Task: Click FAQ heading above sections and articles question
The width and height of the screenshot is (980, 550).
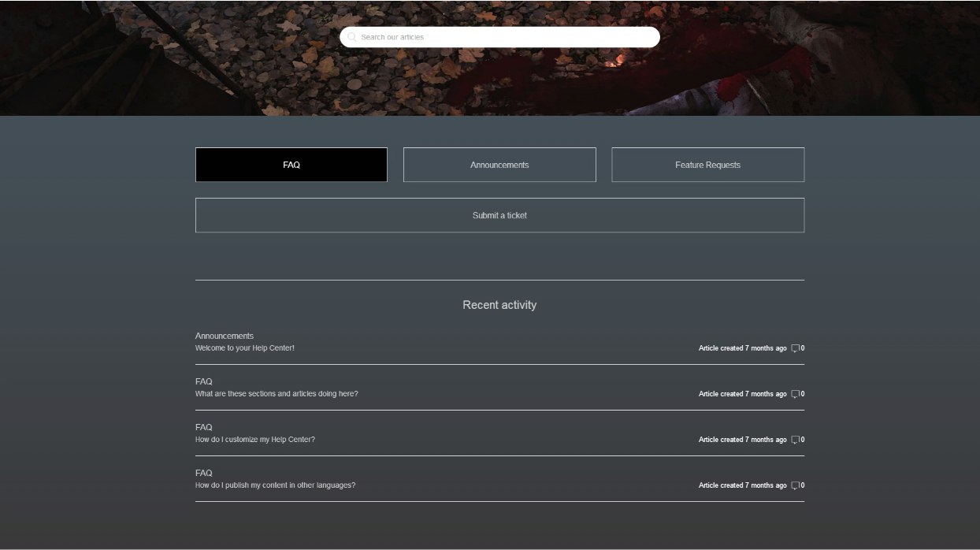Action: tap(204, 381)
